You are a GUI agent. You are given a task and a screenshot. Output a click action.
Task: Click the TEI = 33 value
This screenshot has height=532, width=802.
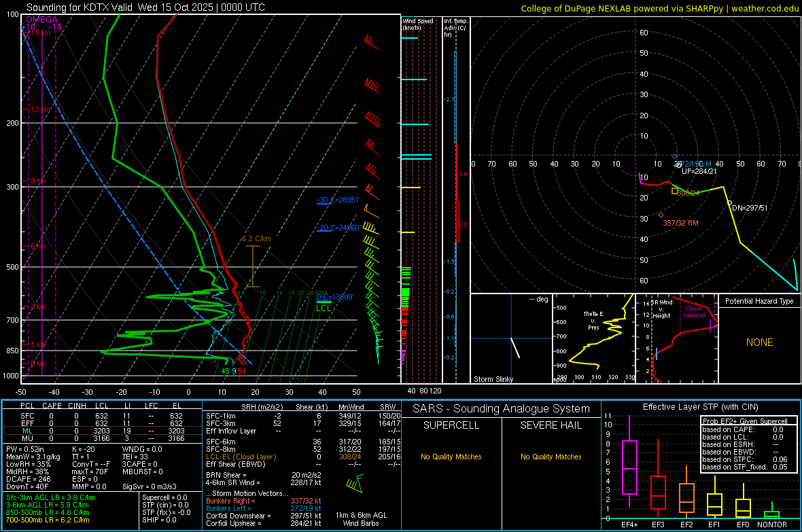(135, 457)
